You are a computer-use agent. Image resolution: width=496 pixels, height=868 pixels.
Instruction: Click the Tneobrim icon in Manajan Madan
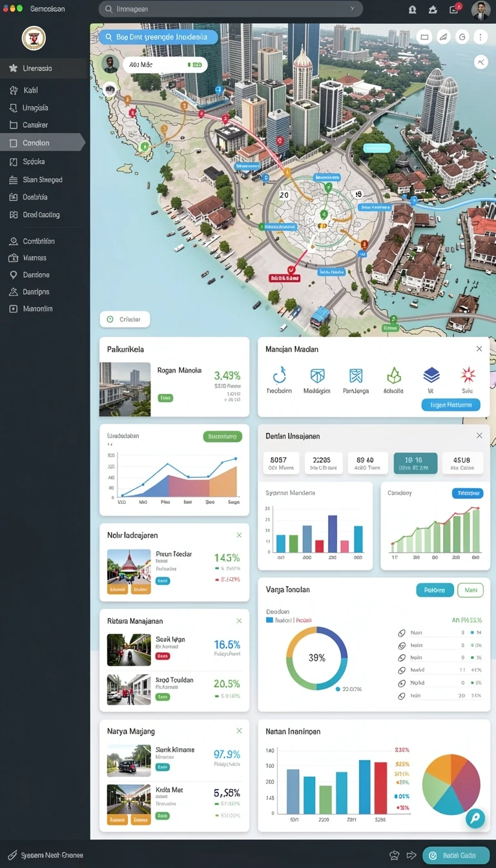click(279, 376)
